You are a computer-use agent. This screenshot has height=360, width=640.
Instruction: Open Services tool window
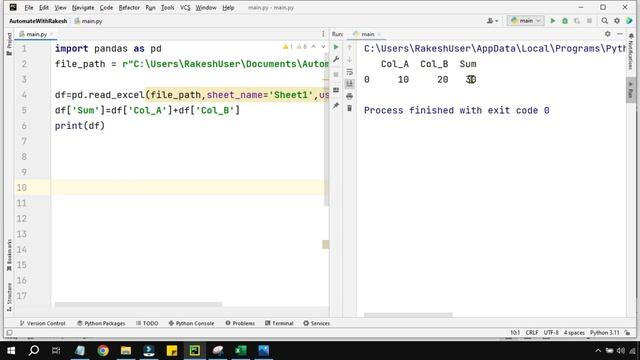point(316,323)
